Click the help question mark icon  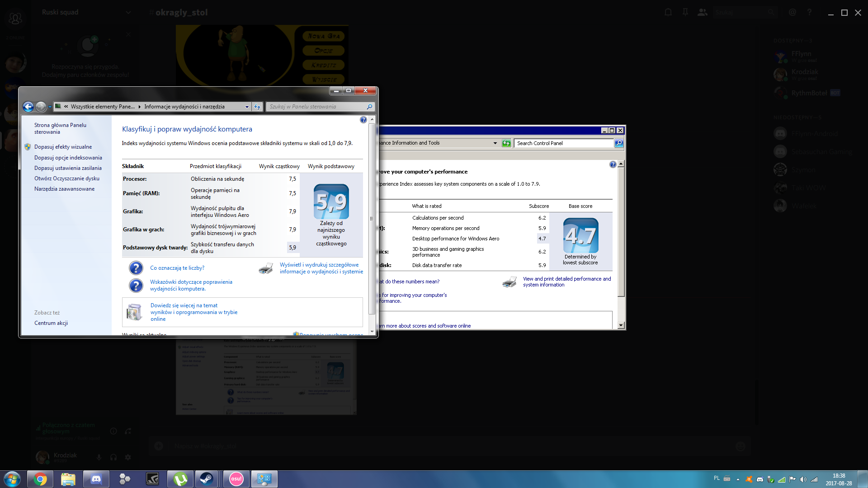pyautogui.click(x=363, y=119)
